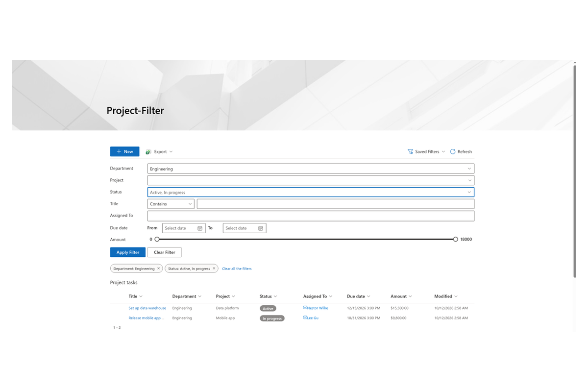Click the Mobile app project cell

[225, 318]
